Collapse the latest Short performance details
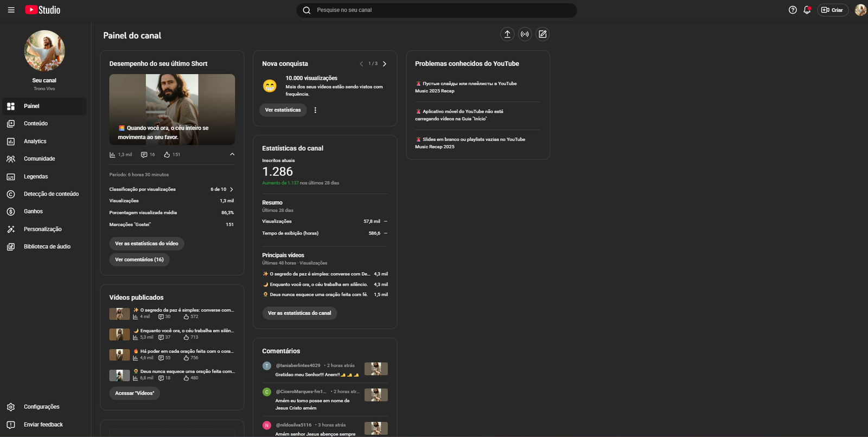 click(232, 154)
